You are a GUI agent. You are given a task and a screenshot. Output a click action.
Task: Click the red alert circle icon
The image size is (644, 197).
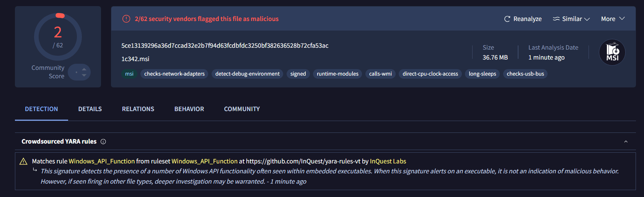point(126,19)
